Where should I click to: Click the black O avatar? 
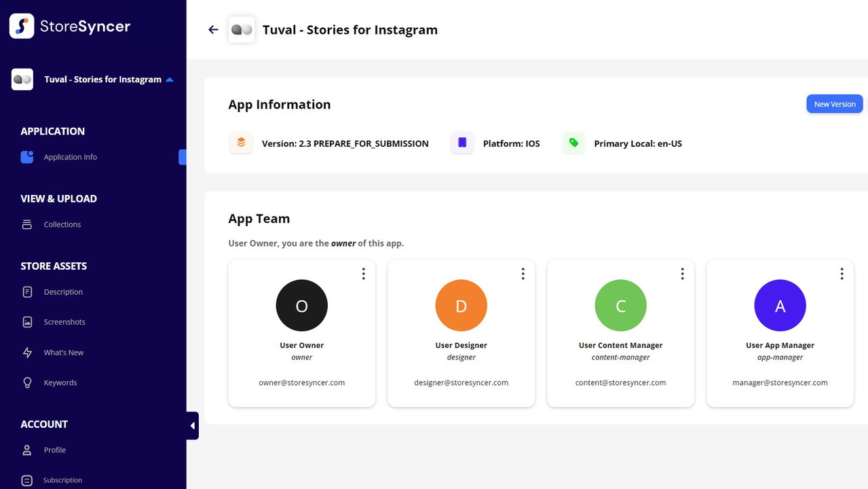302,306
